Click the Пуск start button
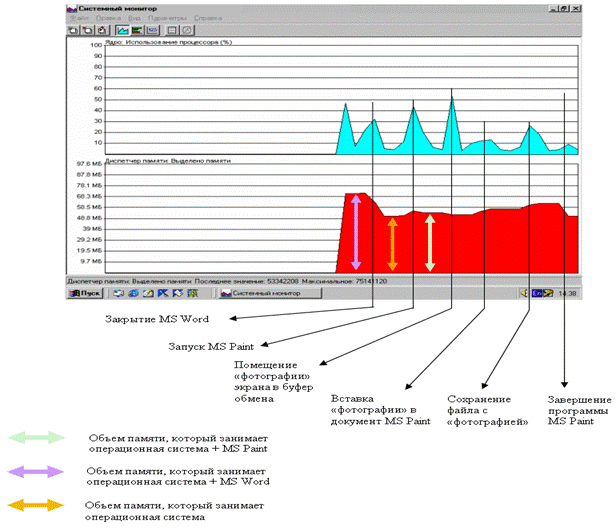This screenshot has height=531, width=616. coord(85,294)
